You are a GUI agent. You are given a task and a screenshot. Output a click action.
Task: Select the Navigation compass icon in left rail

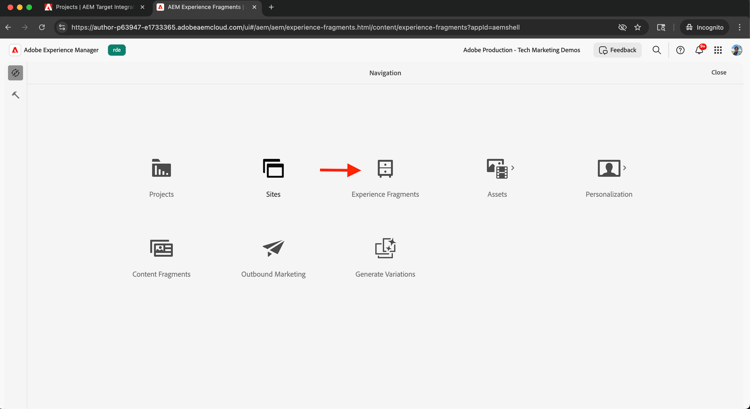(15, 73)
